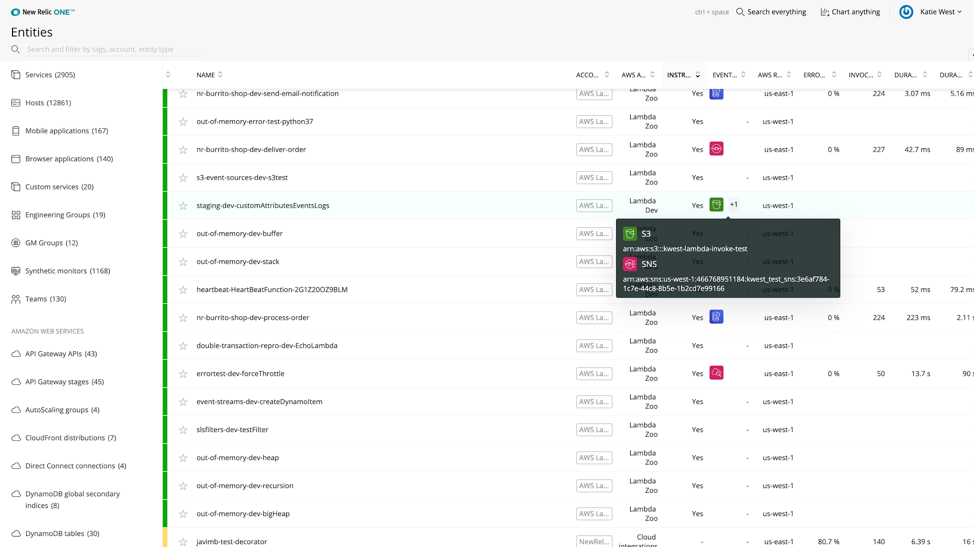Screen dimensions: 974x547
Task: Favorite nr-burrito-shop-dev-send-email-notification with star
Action: click(x=183, y=94)
